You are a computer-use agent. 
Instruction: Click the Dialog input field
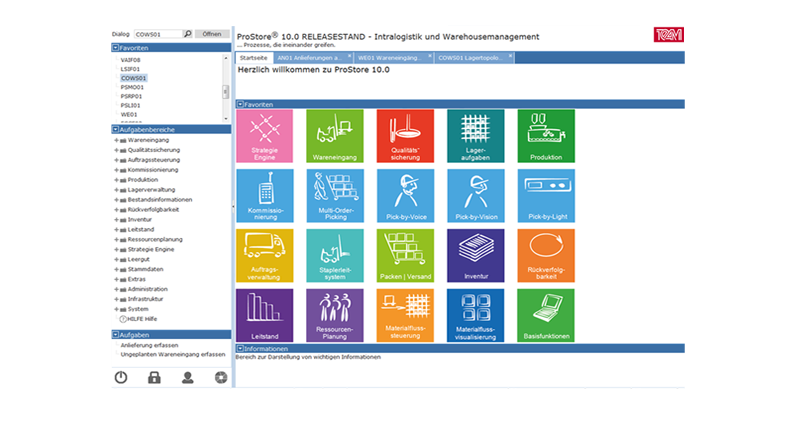[x=157, y=33]
